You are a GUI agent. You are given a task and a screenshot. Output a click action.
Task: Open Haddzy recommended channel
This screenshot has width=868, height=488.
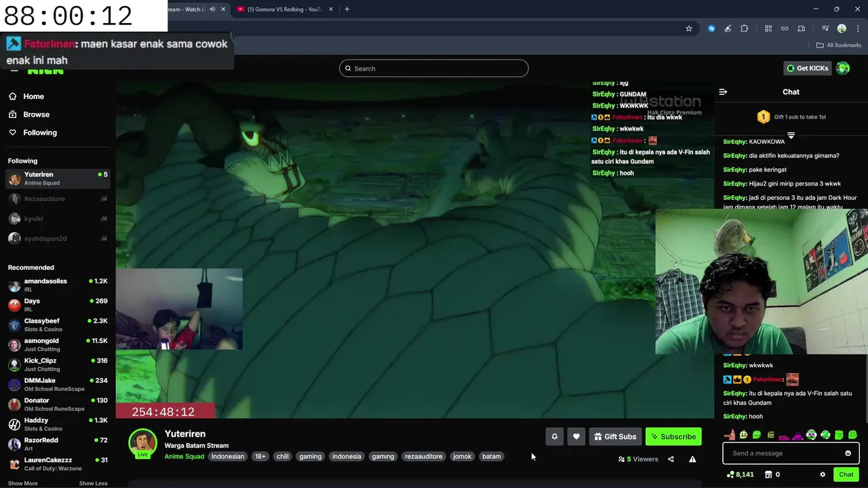pos(58,424)
